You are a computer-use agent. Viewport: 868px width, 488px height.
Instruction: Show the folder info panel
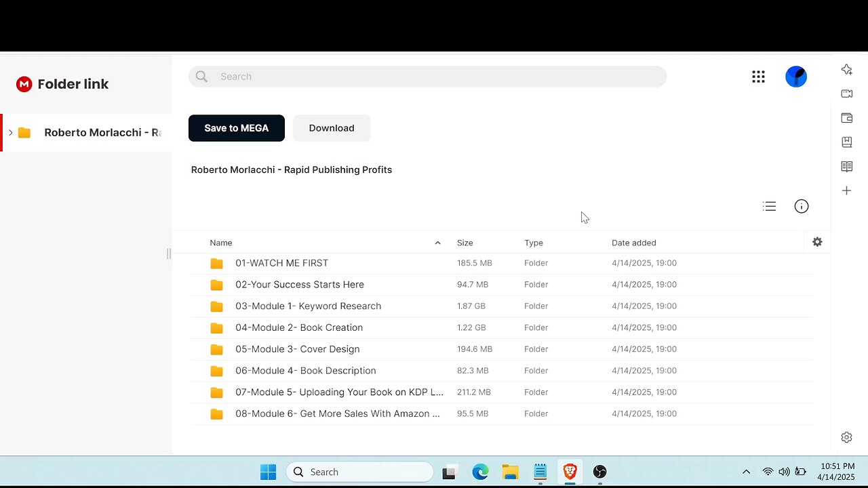point(802,207)
